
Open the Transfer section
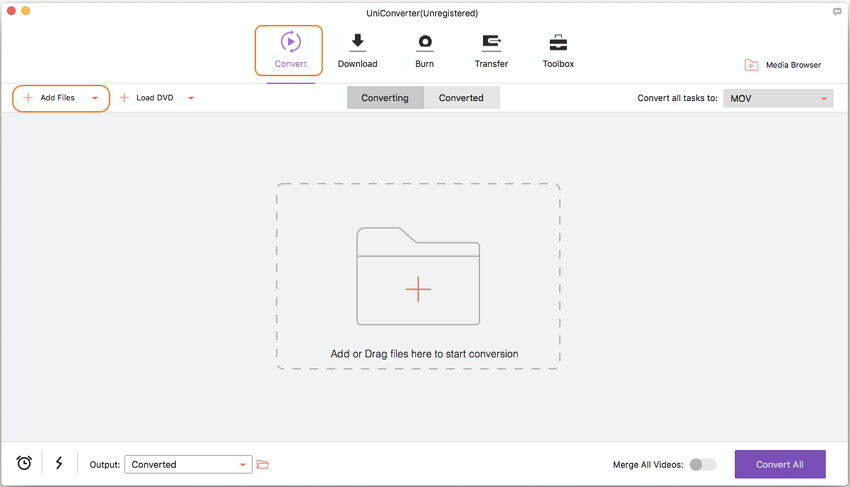pos(491,50)
